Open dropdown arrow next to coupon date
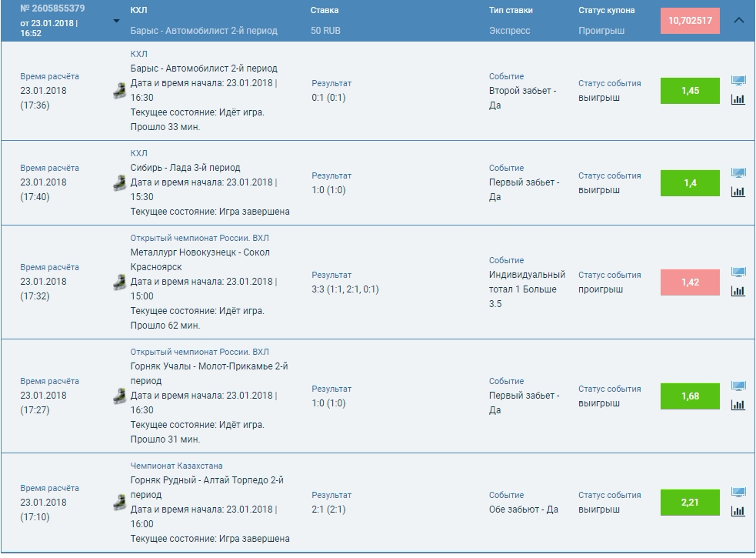The height and width of the screenshot is (558, 756). click(116, 22)
